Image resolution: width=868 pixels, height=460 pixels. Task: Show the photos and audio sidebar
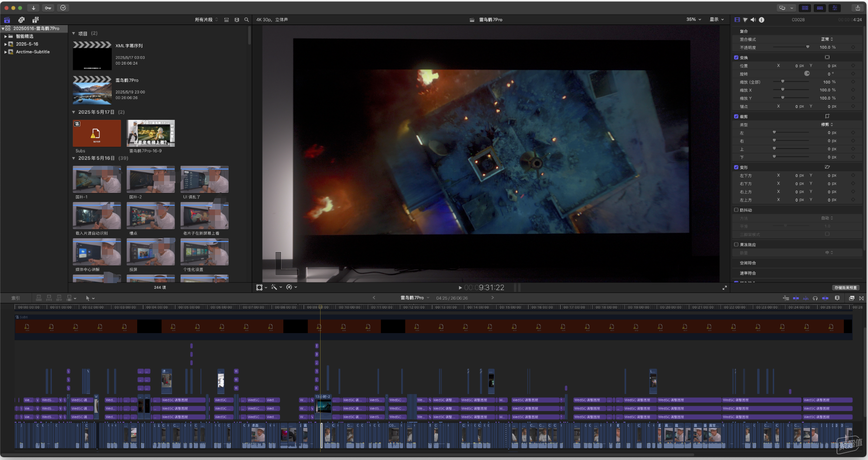21,20
